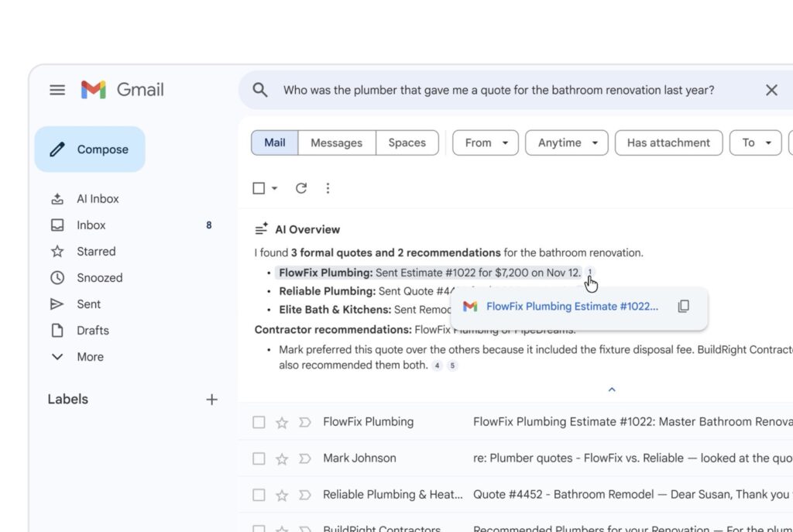
Task: Click the Sent arrow icon in sidebar
Action: [57, 304]
